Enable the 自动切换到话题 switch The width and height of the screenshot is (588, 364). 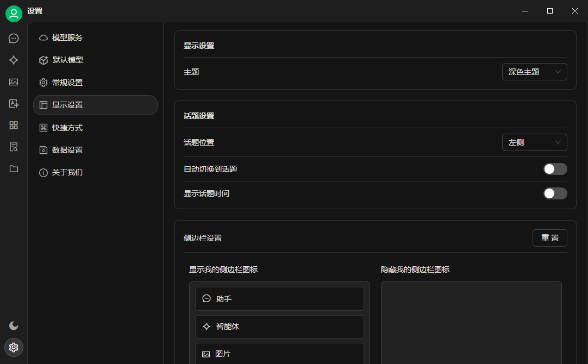tap(555, 169)
